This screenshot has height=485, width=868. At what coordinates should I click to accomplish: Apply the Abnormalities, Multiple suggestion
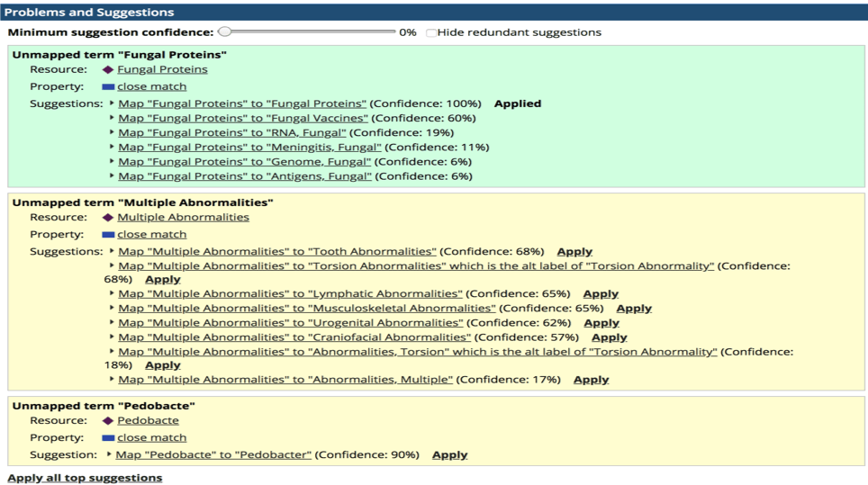(x=592, y=380)
